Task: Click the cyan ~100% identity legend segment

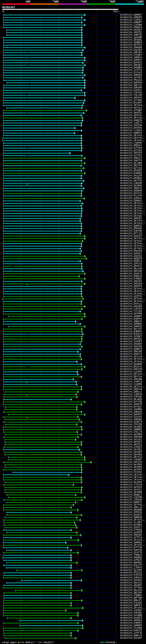Action: (x=130, y=4)
